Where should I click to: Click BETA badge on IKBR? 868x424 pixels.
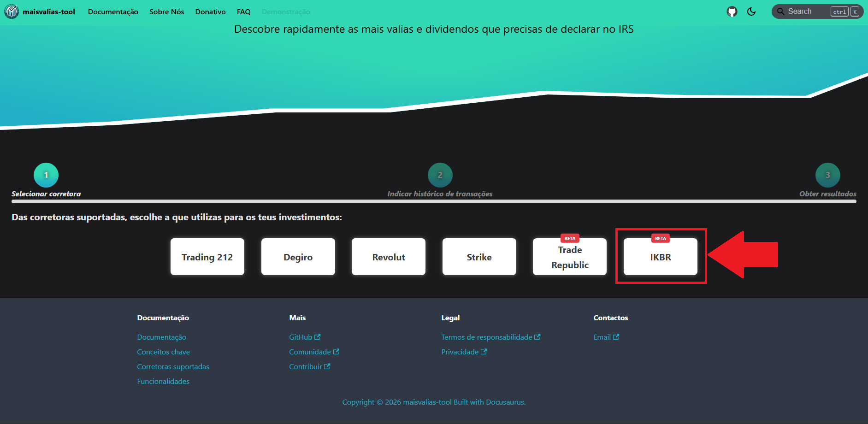(x=661, y=238)
